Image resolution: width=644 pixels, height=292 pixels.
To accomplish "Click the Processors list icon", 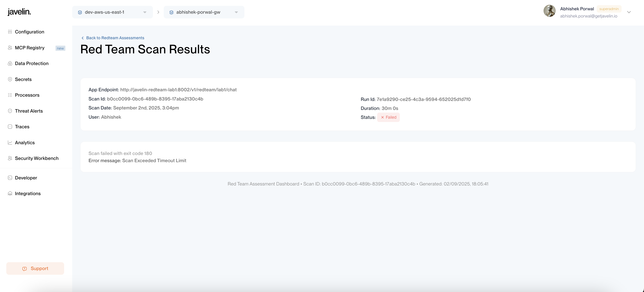I will coord(10,95).
